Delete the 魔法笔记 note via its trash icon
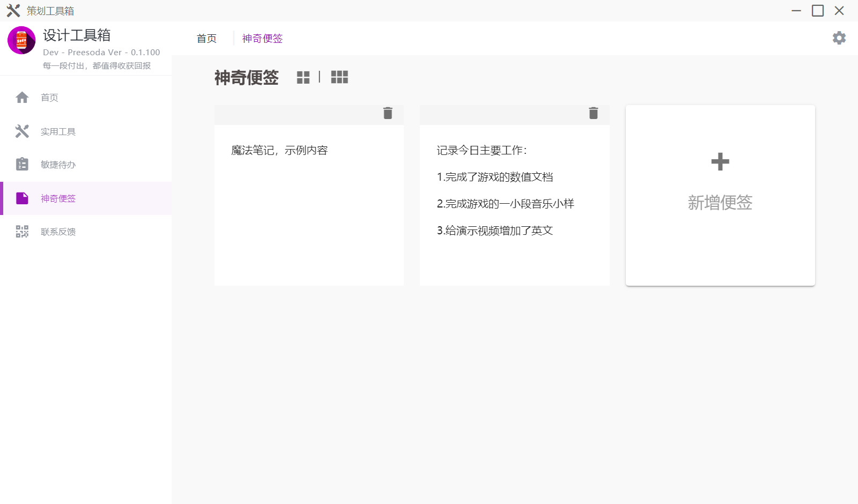Viewport: 858px width, 504px height. click(x=387, y=113)
